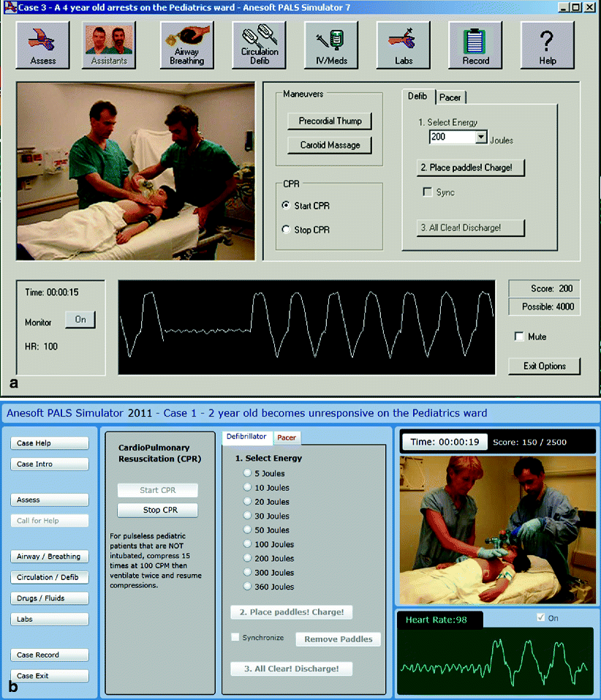Switch to the red Pacer tab
The width and height of the screenshot is (601, 700).
[x=287, y=437]
